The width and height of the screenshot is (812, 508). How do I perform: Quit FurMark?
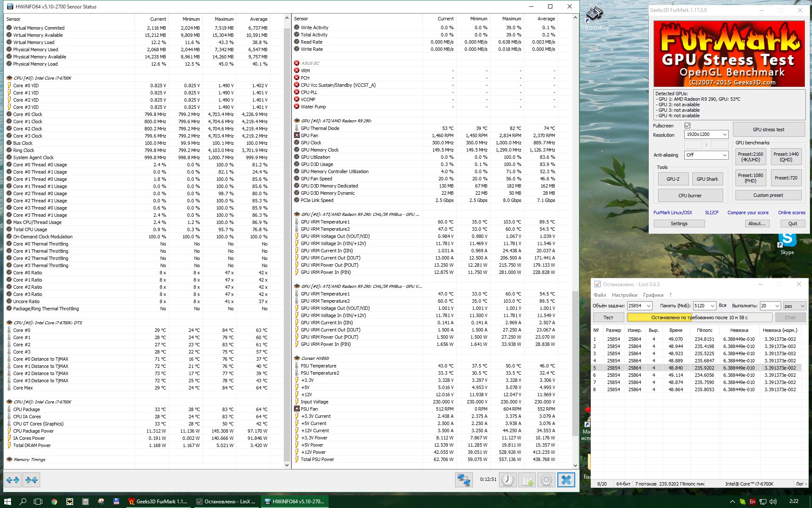coord(793,224)
